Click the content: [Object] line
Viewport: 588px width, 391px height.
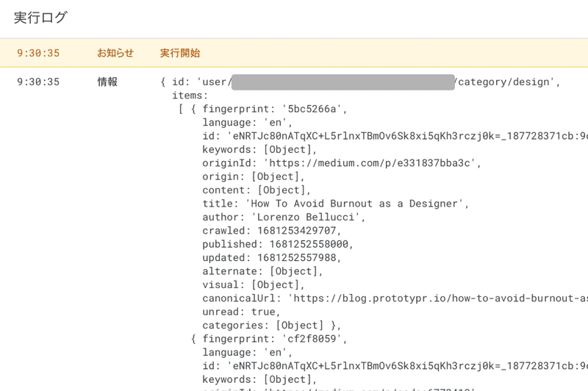tap(257, 190)
